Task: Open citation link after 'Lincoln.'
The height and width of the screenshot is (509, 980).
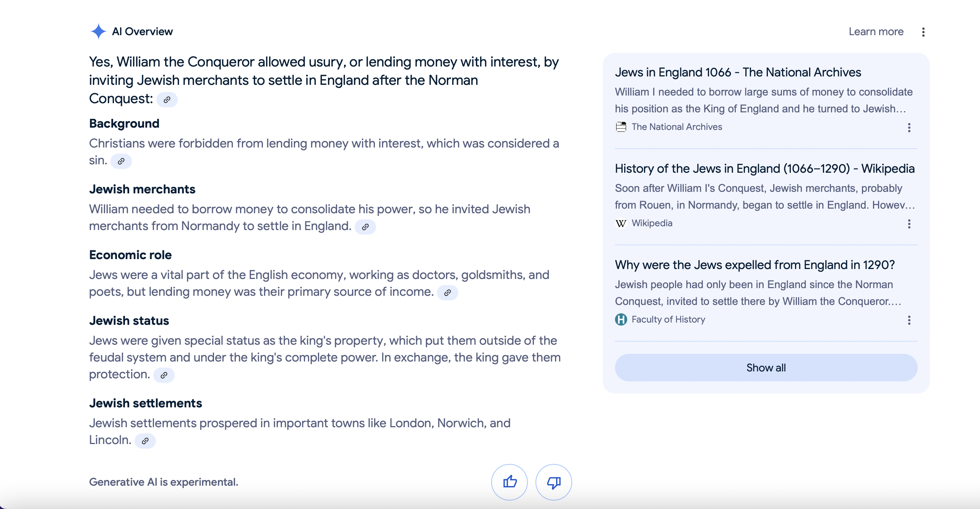Action: [x=145, y=441]
